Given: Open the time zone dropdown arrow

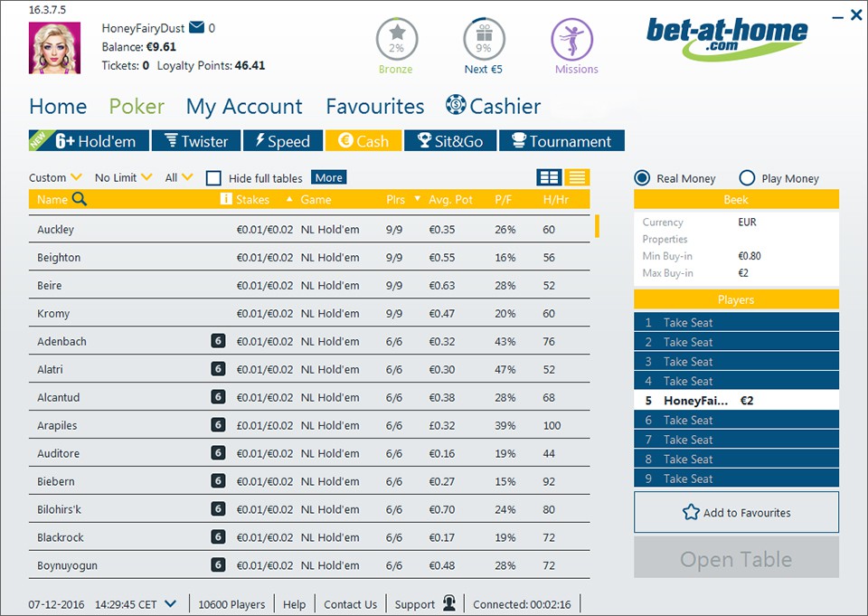Looking at the screenshot, I should point(171,604).
